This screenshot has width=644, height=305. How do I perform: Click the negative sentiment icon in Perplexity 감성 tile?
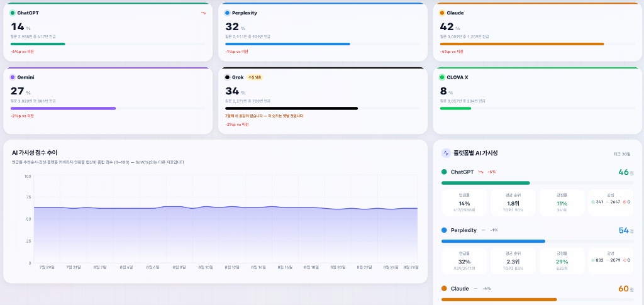coord(625,260)
